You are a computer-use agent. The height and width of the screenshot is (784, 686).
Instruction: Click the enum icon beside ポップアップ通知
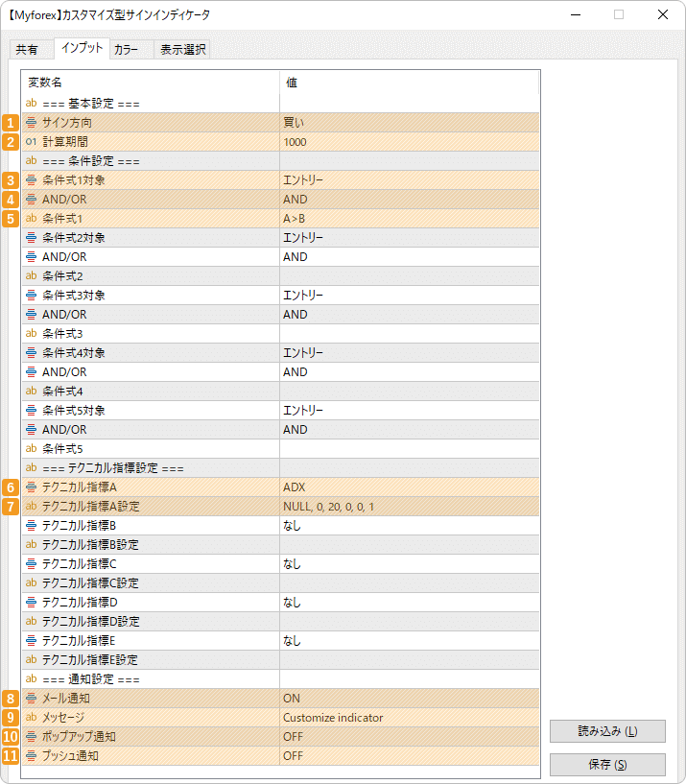pos(32,737)
